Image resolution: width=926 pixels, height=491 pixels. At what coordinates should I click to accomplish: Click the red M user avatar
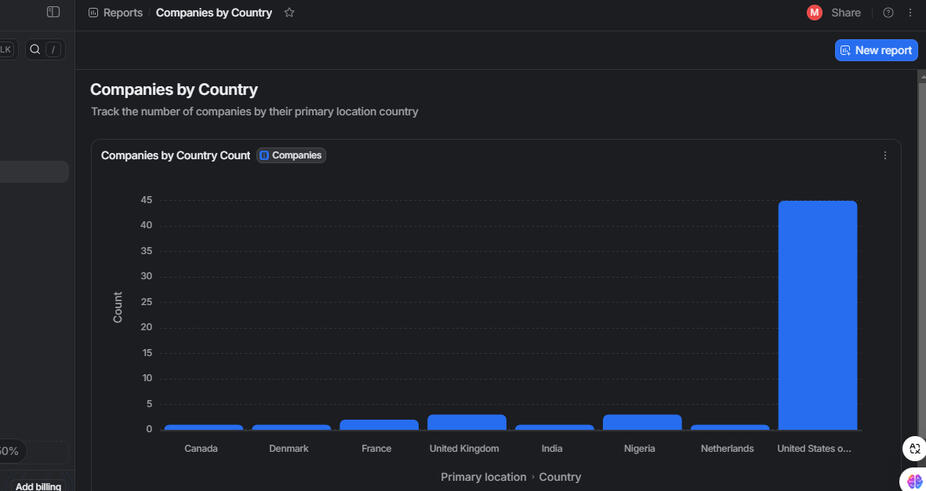click(x=814, y=13)
